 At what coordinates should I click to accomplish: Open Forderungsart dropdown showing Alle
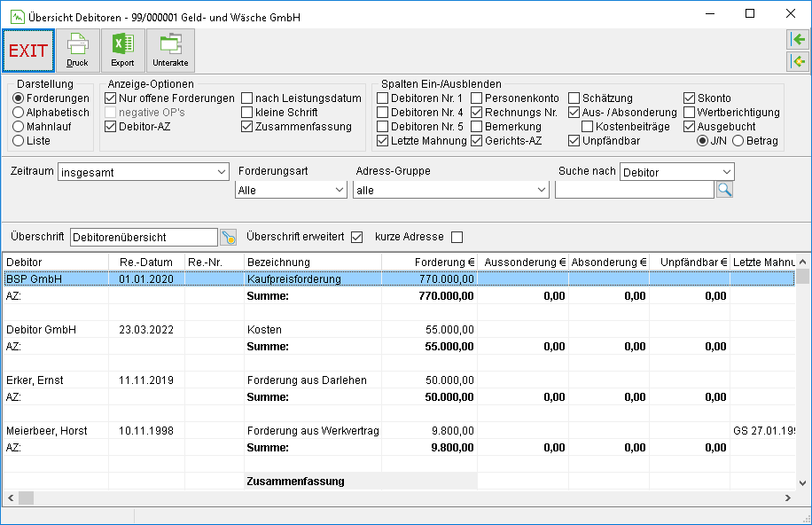point(291,190)
